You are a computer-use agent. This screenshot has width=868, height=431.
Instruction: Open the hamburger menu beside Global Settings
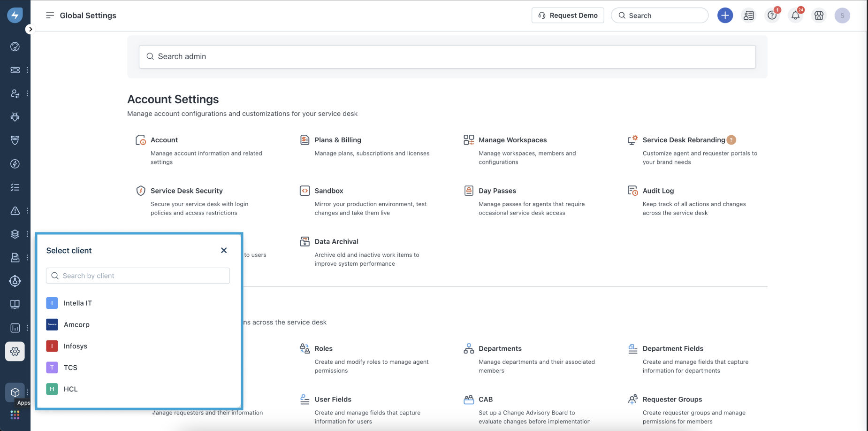tap(50, 15)
